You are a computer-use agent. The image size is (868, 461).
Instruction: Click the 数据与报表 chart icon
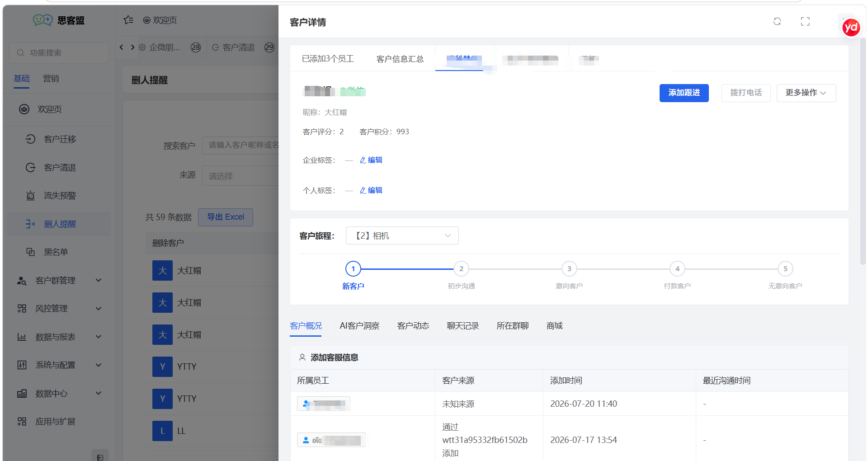(x=22, y=337)
